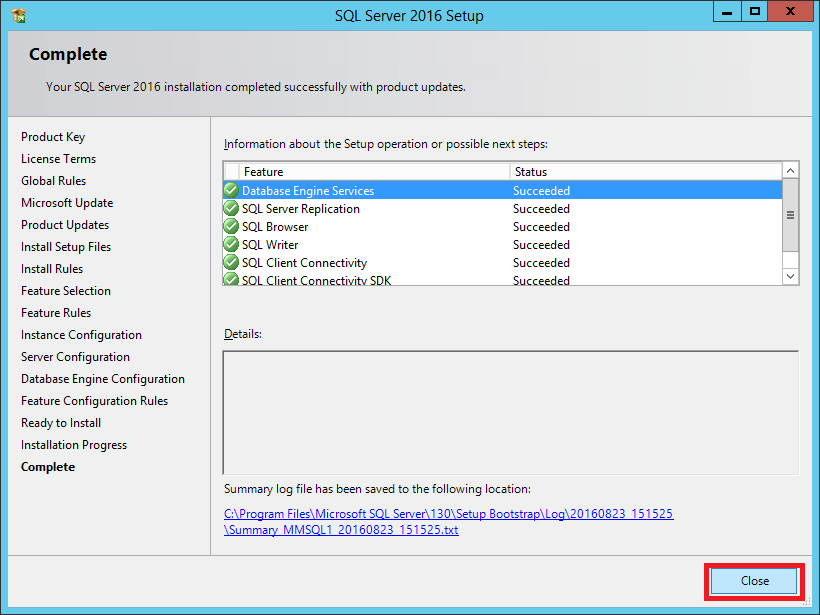Click green check icon beside SQL Writer
The width and height of the screenshot is (820, 615).
tap(231, 245)
